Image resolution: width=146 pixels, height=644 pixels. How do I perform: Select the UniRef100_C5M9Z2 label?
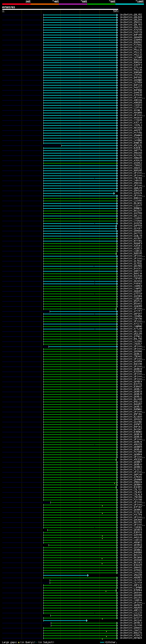coord(131,165)
